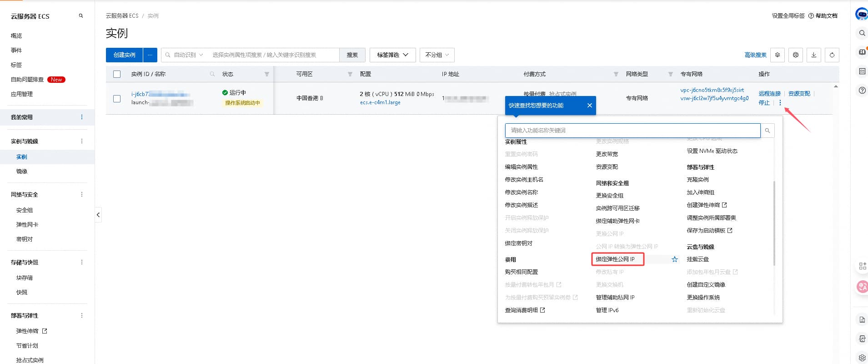The width and height of the screenshot is (868, 364).
Task: Open the 存储与快照 three-dot menu
Action: pos(82,263)
